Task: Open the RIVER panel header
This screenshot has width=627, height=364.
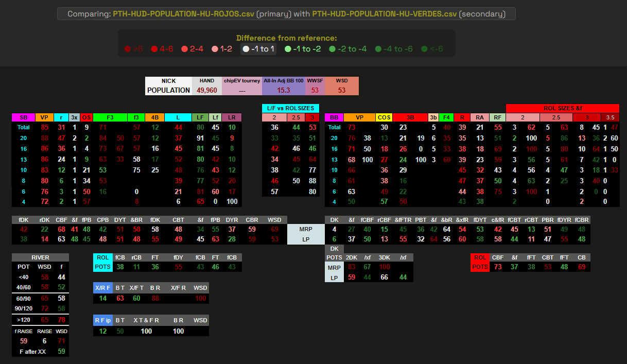Action: coord(40,257)
